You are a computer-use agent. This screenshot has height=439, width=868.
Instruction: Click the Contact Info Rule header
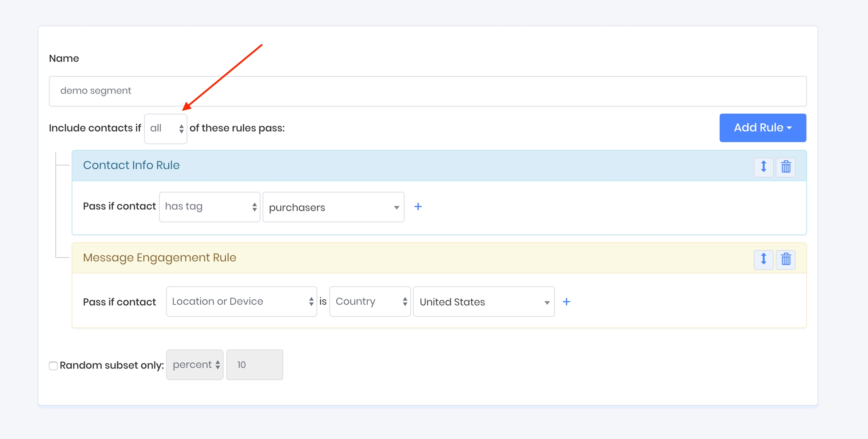click(131, 165)
